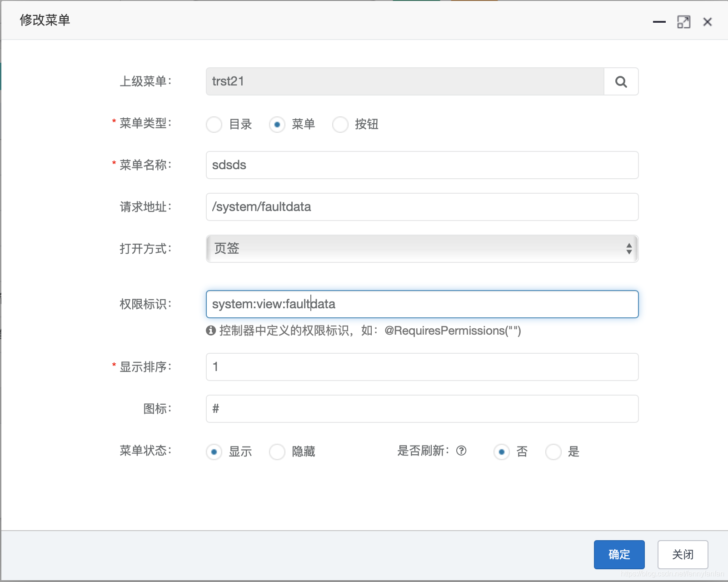Click the parent menu search magnifier icon

(x=621, y=82)
